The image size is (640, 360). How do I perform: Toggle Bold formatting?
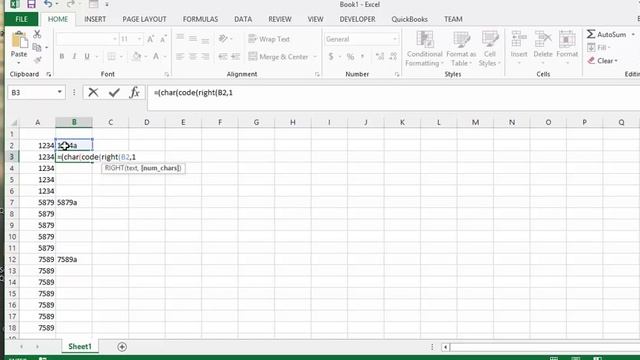tap(62, 56)
